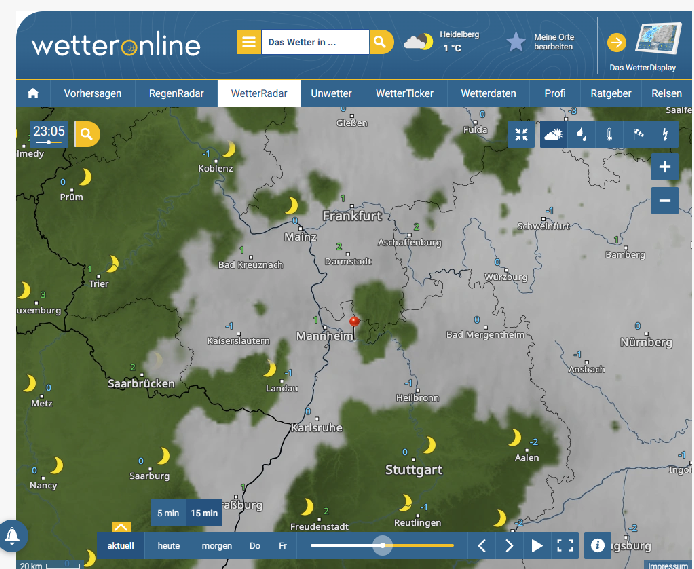Go to home via house icon

[x=33, y=93]
